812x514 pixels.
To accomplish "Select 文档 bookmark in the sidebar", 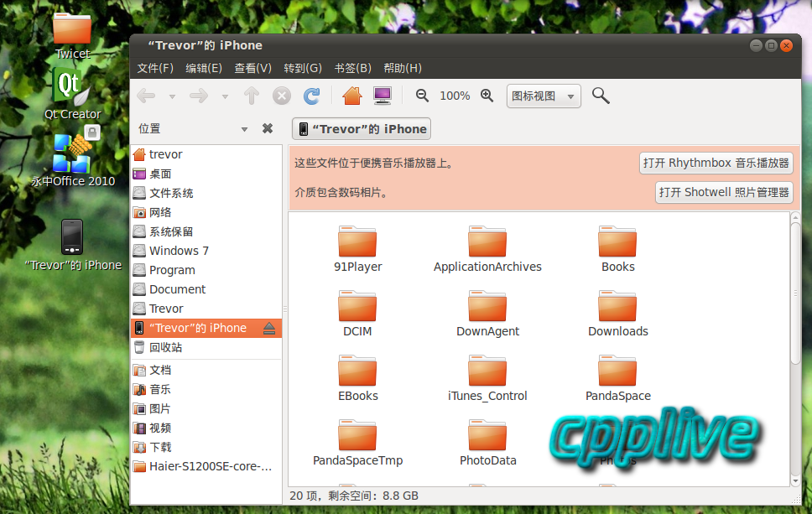I will [x=206, y=370].
